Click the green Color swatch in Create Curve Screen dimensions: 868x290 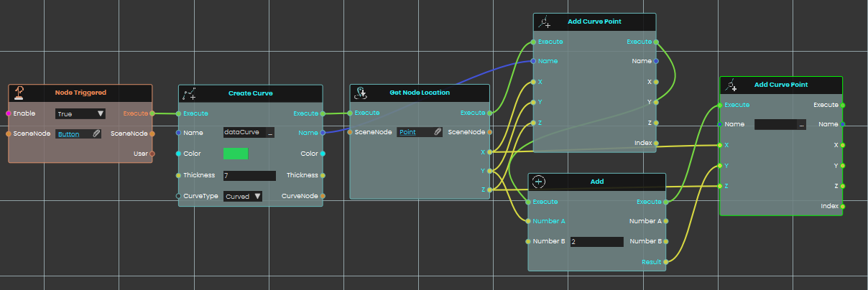pos(235,154)
